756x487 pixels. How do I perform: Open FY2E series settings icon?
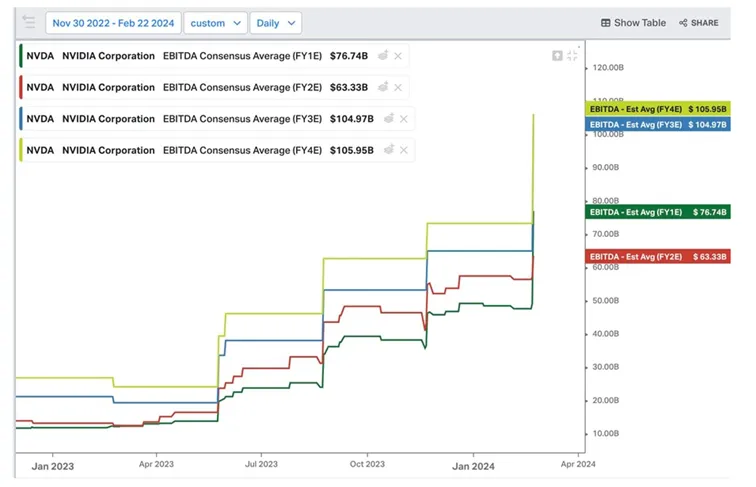(383, 87)
